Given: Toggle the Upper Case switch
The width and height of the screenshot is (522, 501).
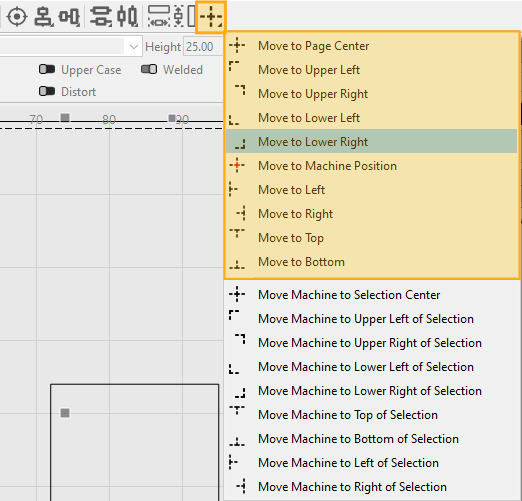Looking at the screenshot, I should [47, 70].
